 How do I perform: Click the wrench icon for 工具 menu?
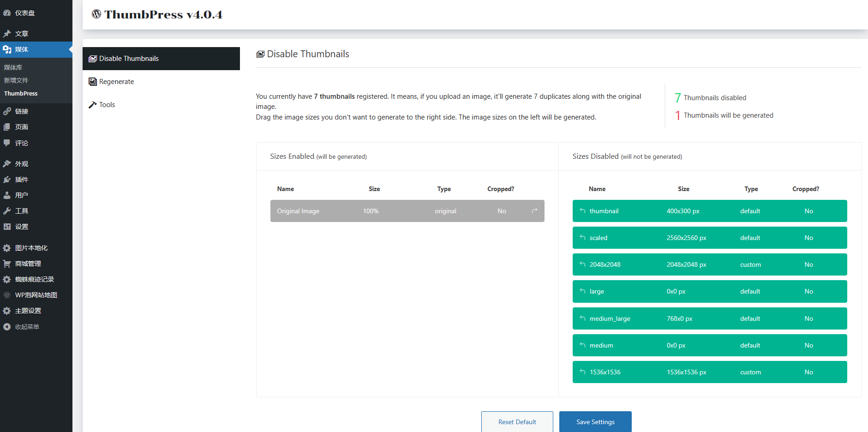(7, 211)
